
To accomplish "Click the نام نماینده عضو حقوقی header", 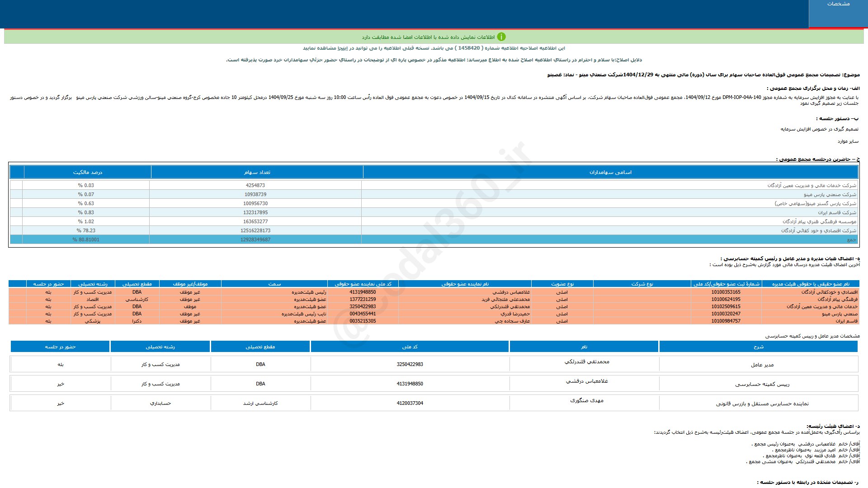I will 465,284.
